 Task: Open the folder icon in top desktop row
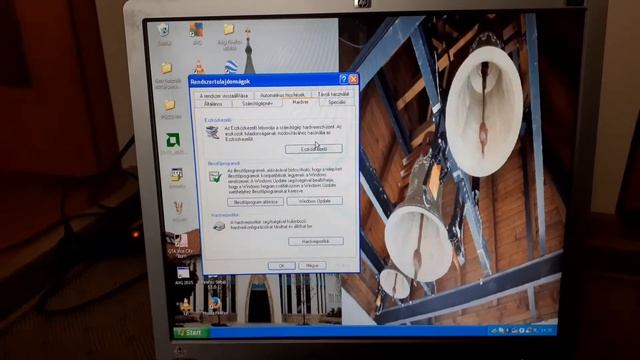pyautogui.click(x=228, y=29)
